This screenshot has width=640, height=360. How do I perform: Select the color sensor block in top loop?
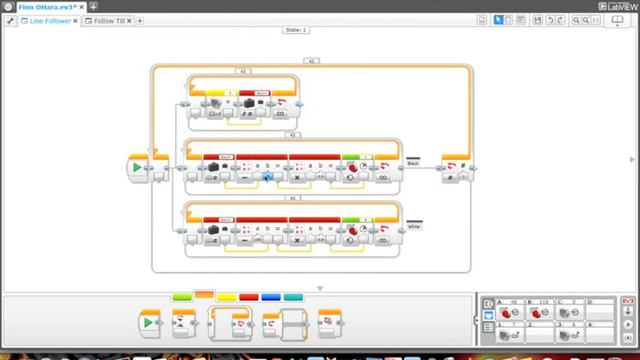coord(221,104)
